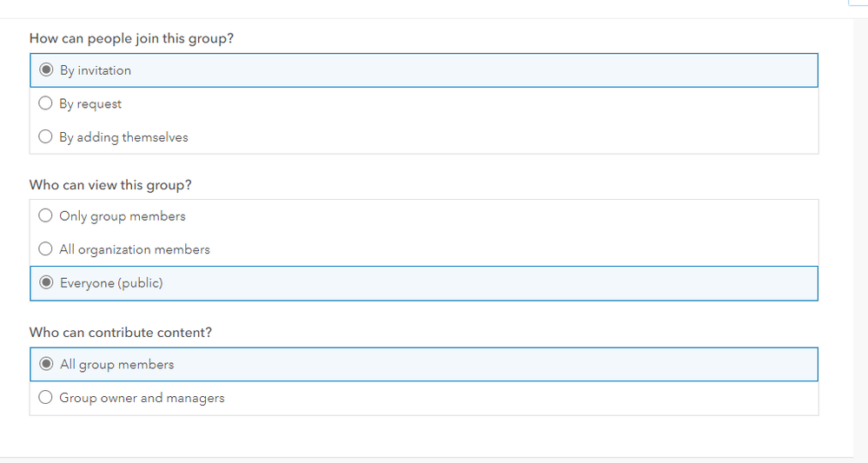Click the "All group members" label text

tap(117, 365)
